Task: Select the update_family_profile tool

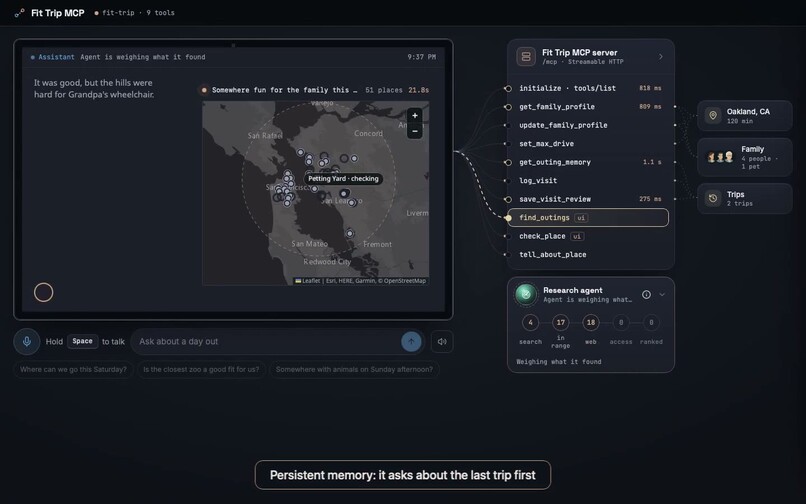Action: click(x=588, y=125)
